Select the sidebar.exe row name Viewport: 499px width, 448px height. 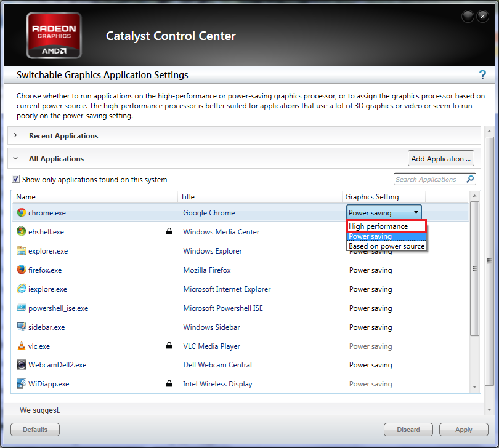tap(46, 327)
